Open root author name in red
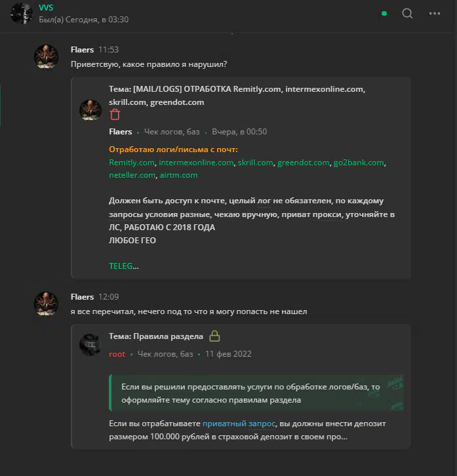Screen dimensions: 457x476 coord(117,354)
